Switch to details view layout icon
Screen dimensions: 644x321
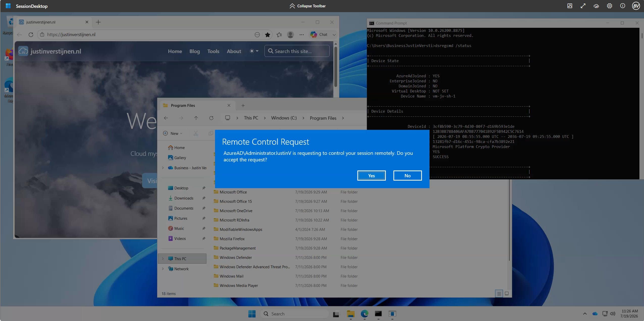[499, 293]
